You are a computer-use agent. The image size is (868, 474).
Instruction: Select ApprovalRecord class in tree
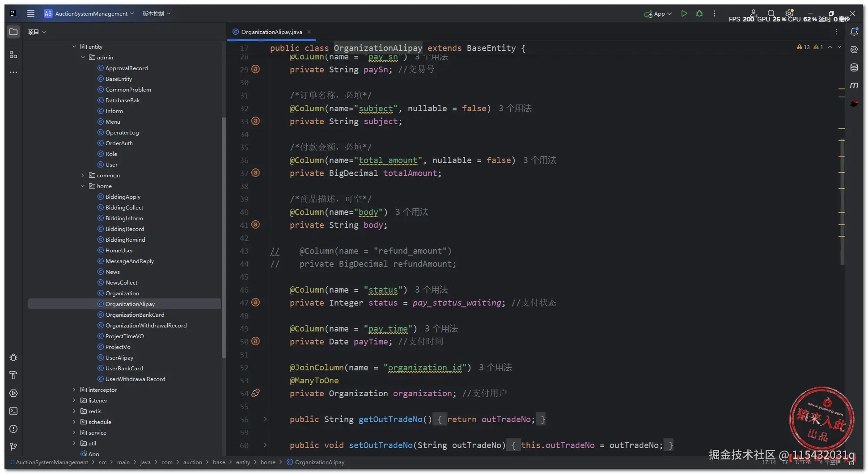click(127, 68)
